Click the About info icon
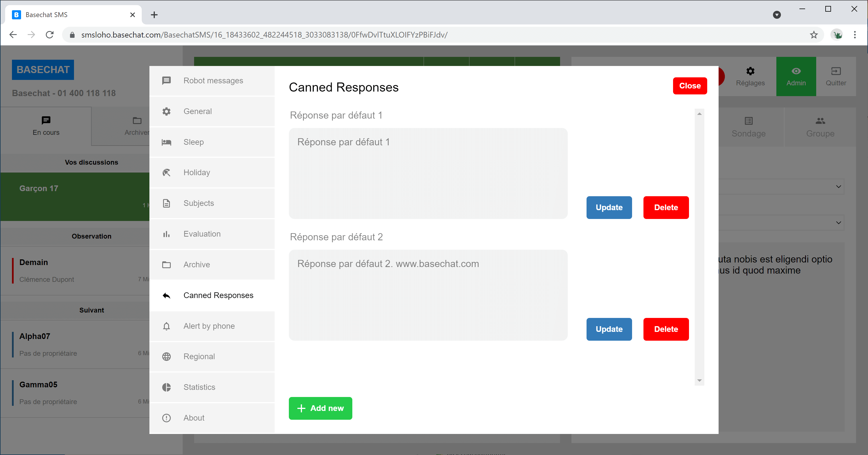The height and width of the screenshot is (455, 868). (166, 418)
